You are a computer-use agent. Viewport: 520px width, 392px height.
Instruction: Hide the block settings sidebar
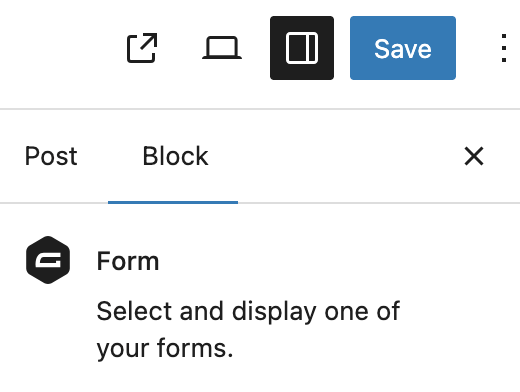point(302,48)
